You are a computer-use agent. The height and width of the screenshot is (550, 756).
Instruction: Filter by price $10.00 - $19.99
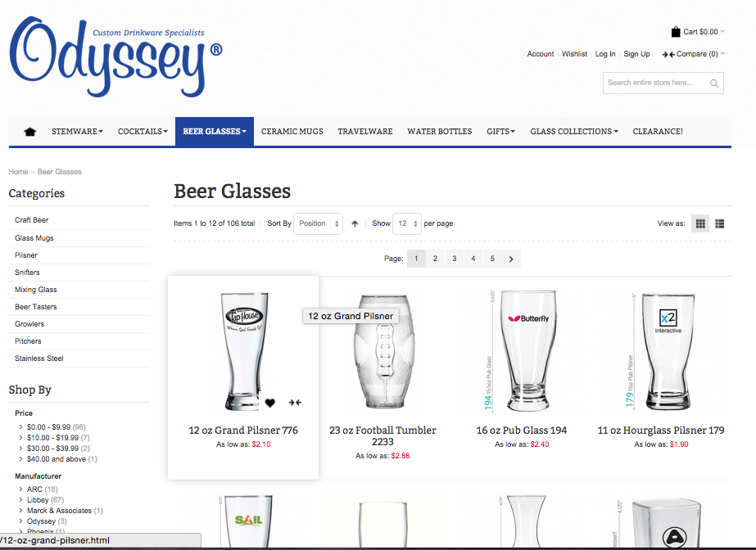(x=58, y=438)
